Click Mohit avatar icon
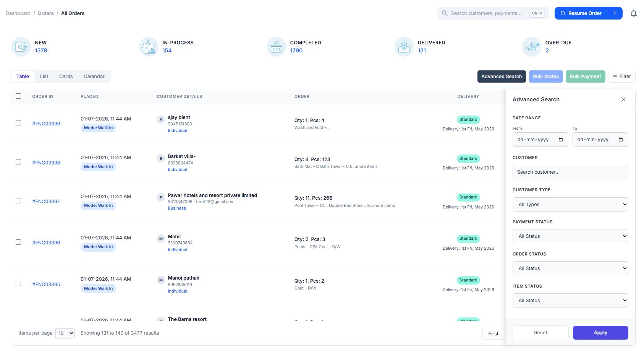 (x=161, y=239)
